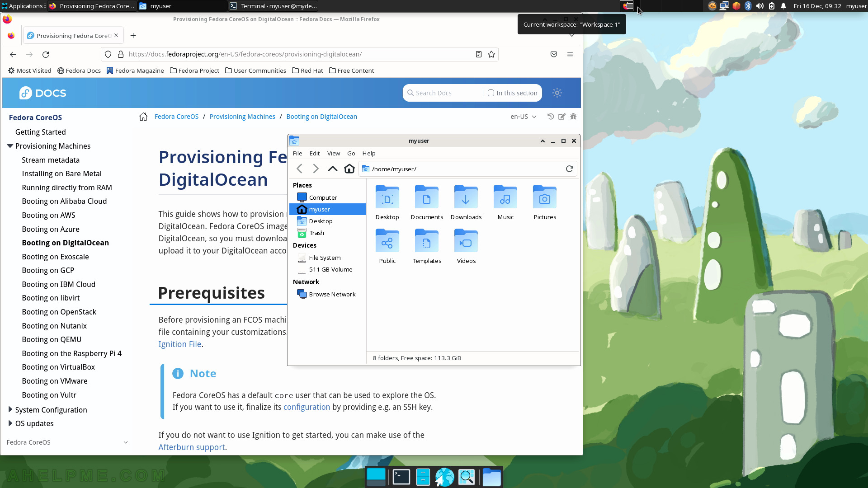The image size is (868, 488).
Task: Open the Documents folder
Action: pos(427,203)
